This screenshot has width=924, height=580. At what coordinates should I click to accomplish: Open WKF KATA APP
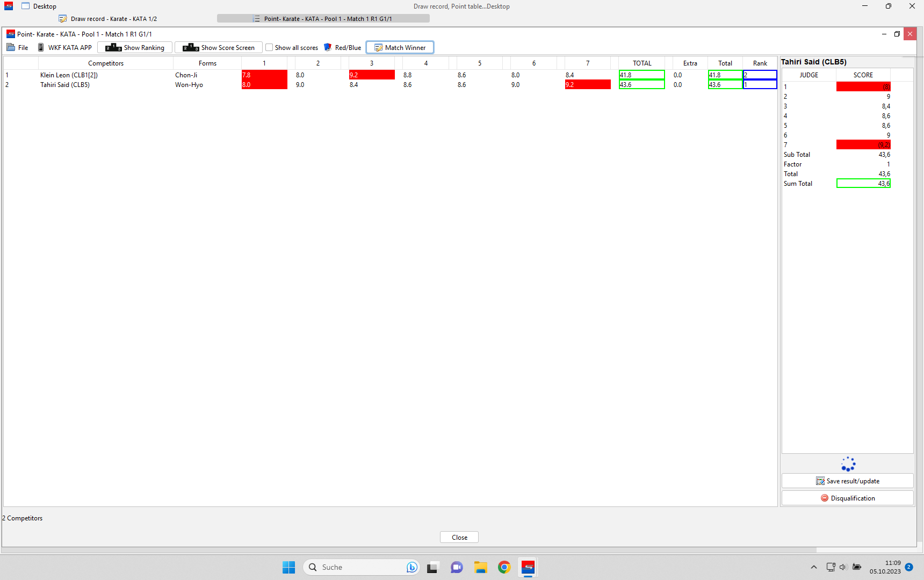(64, 47)
